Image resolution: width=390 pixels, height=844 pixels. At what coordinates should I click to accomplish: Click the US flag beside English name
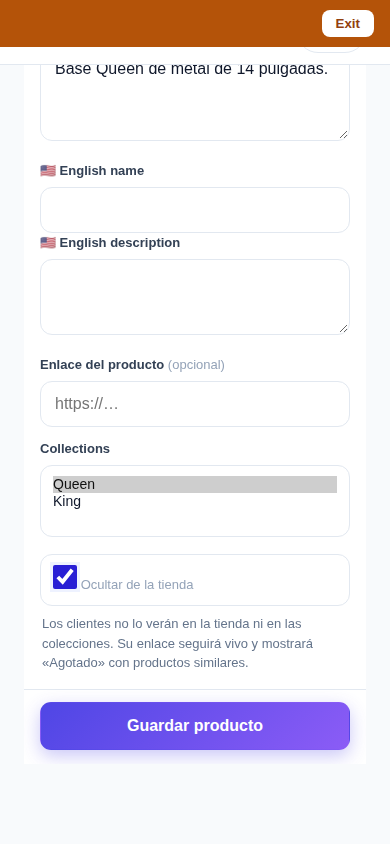48,171
